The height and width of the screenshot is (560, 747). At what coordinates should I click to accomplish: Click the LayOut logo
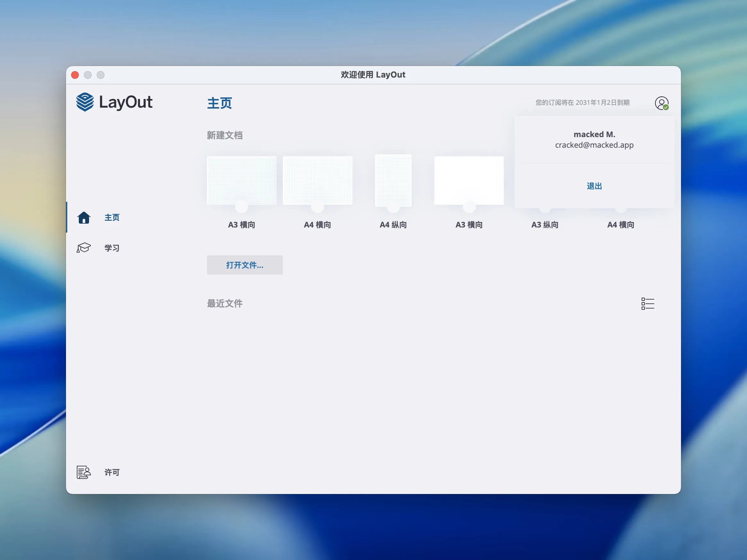[x=115, y=102]
